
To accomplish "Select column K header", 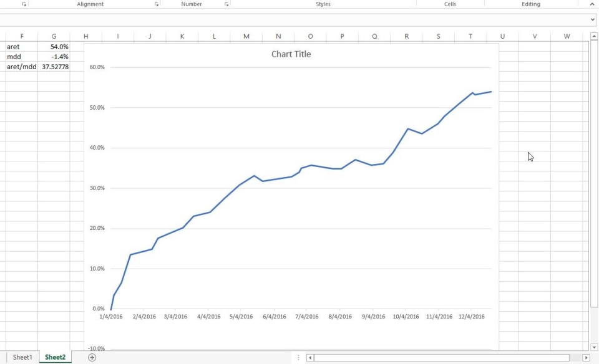I will 182,36.
